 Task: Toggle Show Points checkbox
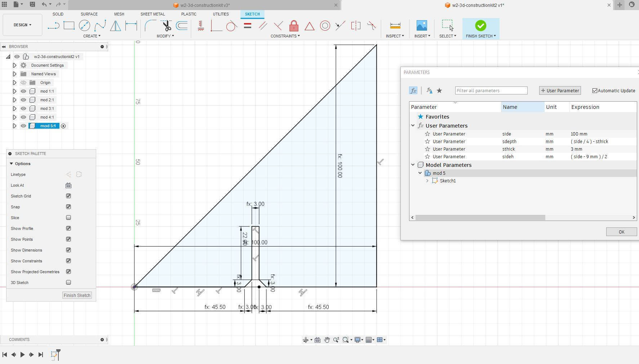point(68,239)
